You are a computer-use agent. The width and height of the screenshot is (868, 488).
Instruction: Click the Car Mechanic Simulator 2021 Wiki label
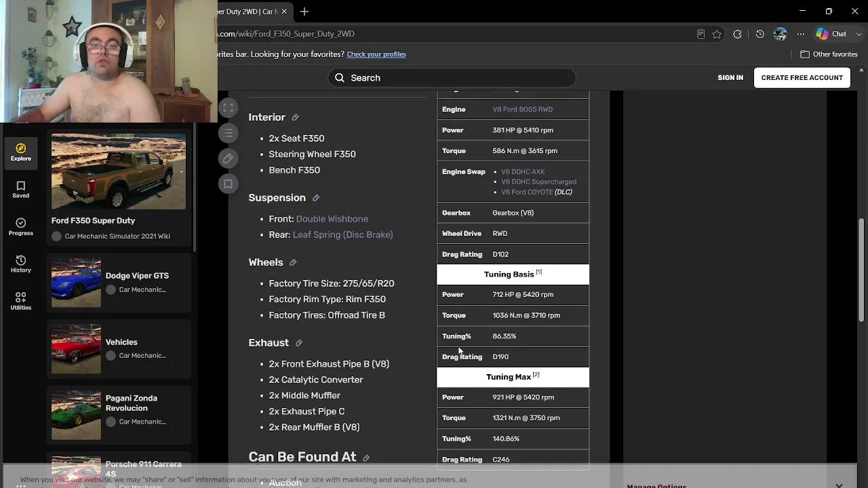(x=117, y=237)
